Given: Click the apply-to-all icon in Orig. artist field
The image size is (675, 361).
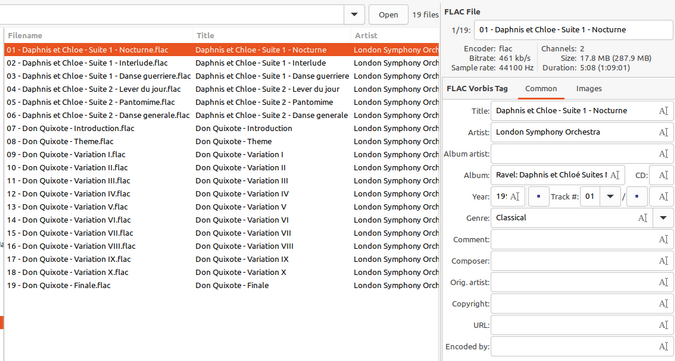Looking at the screenshot, I should click(x=663, y=282).
